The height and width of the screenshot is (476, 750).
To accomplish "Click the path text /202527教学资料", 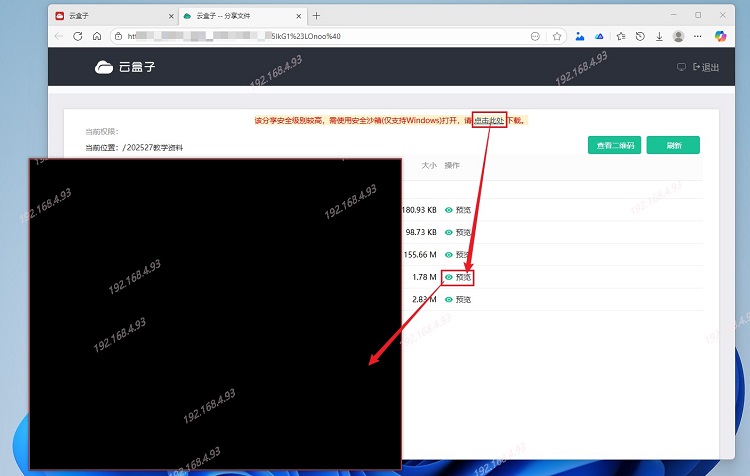I will point(153,148).
